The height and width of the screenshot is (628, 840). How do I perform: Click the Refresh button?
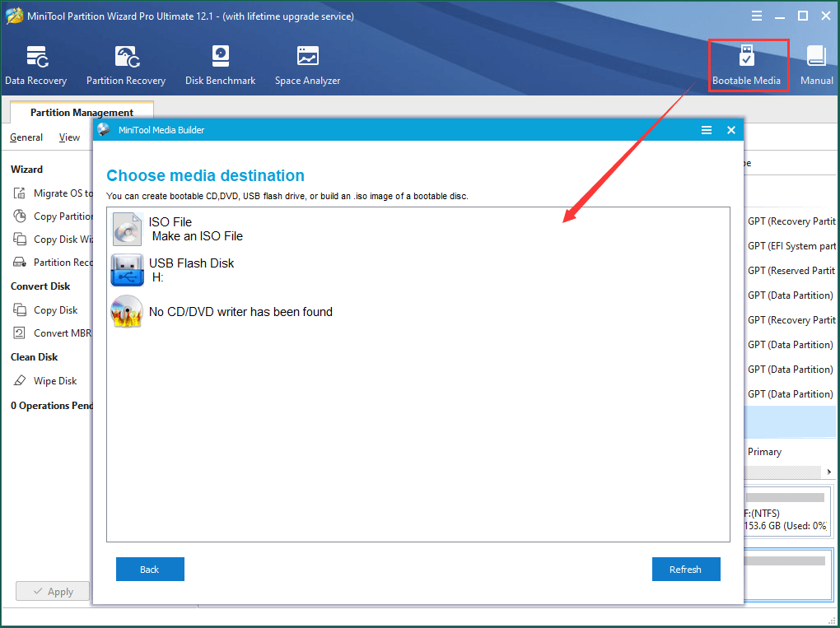[686, 569]
